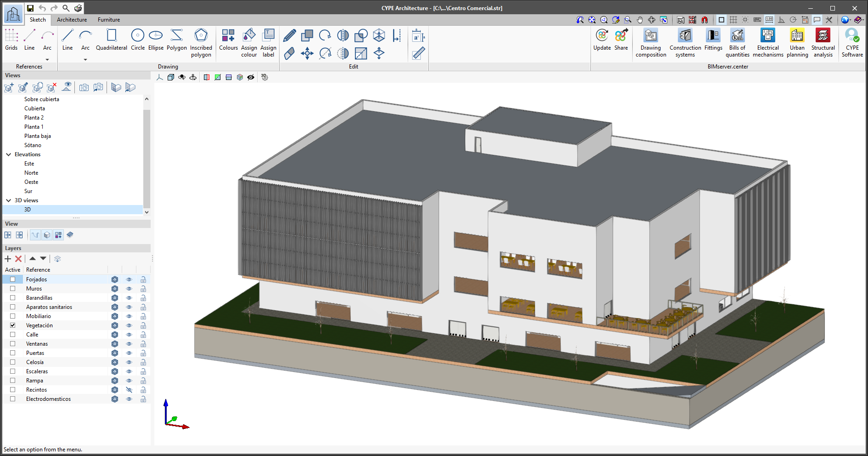
Task: Choose the Polygon drawing tool
Action: pyautogui.click(x=177, y=40)
